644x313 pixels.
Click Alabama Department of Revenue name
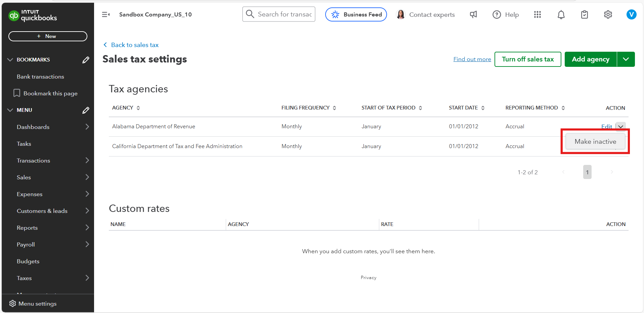(x=154, y=126)
